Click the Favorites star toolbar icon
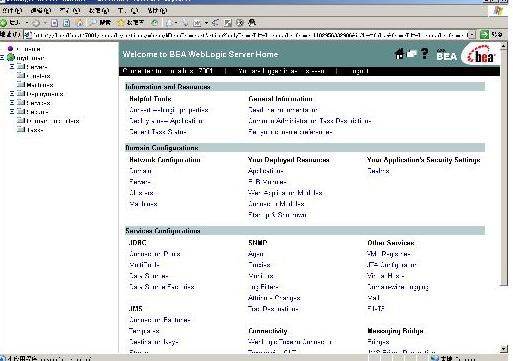The height and width of the screenshot is (361, 513). point(121,23)
